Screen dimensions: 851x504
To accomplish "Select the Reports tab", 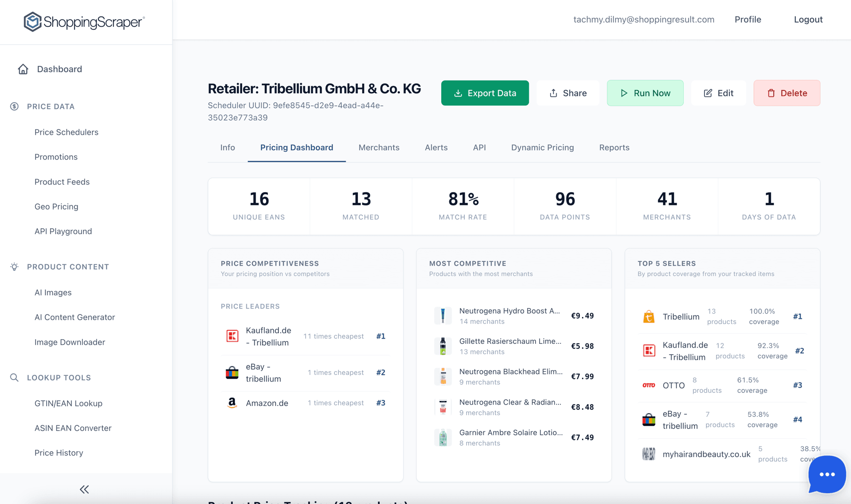I will (x=614, y=147).
